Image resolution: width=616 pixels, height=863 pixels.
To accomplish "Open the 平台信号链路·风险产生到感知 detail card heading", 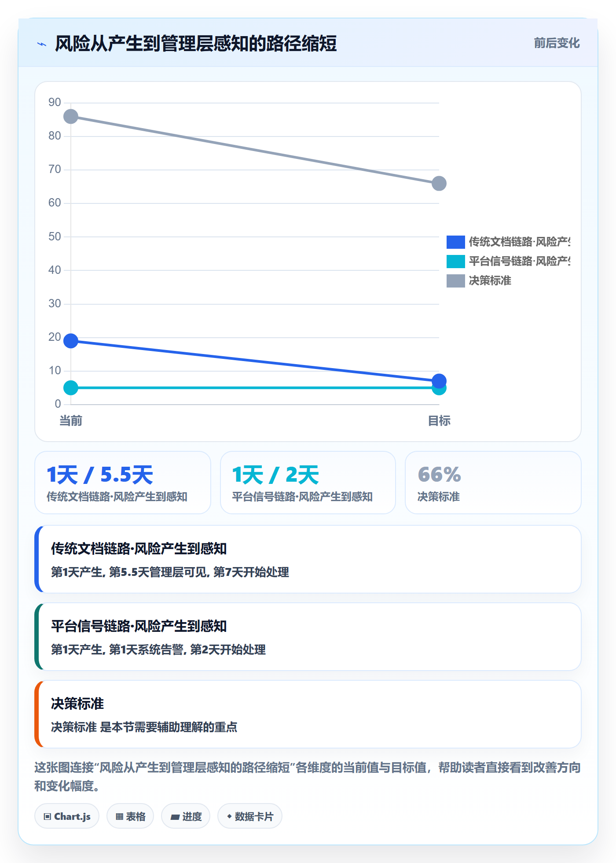I will 139,626.
